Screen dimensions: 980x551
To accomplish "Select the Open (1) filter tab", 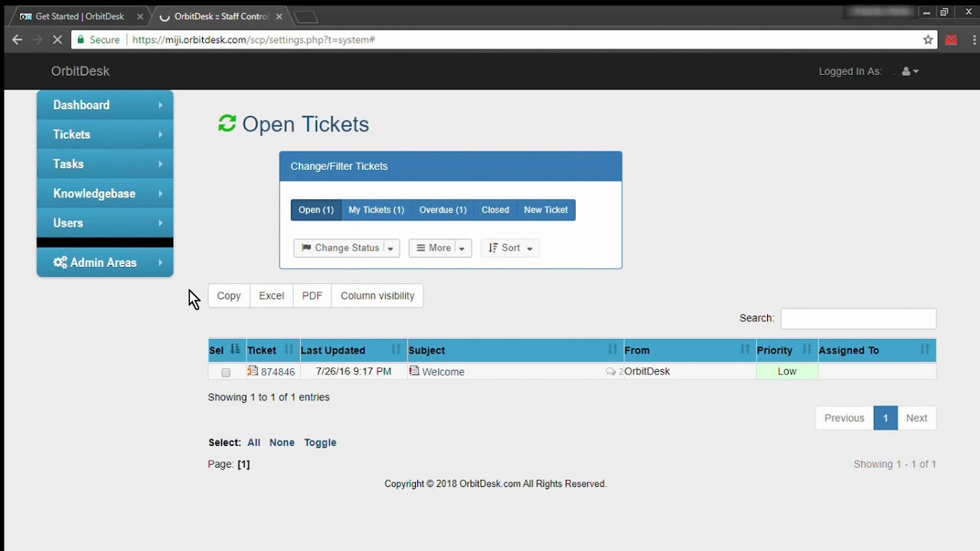I will pyautogui.click(x=316, y=210).
